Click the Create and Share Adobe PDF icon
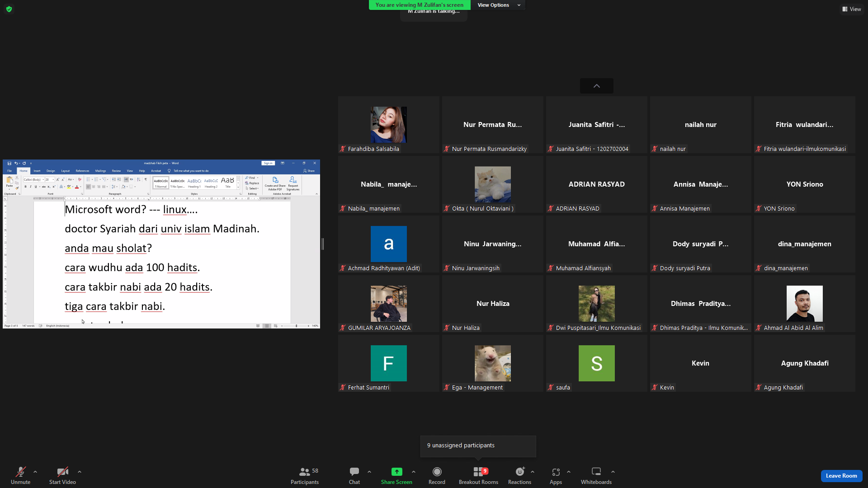 (x=275, y=180)
